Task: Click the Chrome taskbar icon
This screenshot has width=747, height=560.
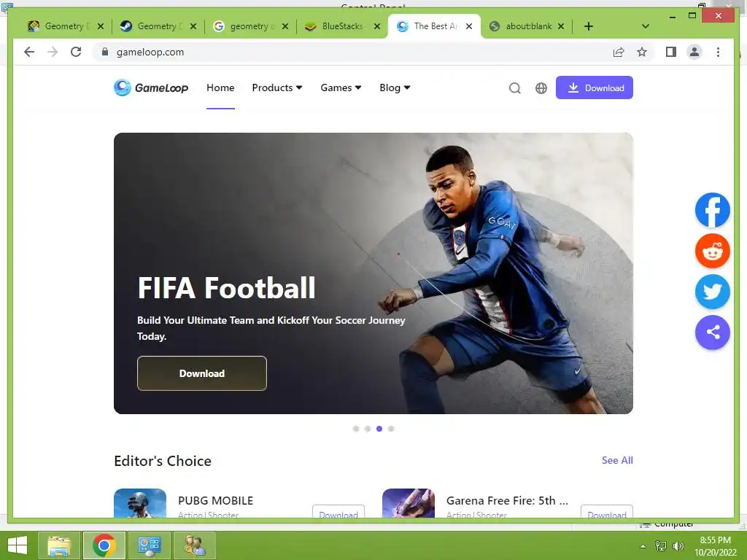Action: pos(104,545)
